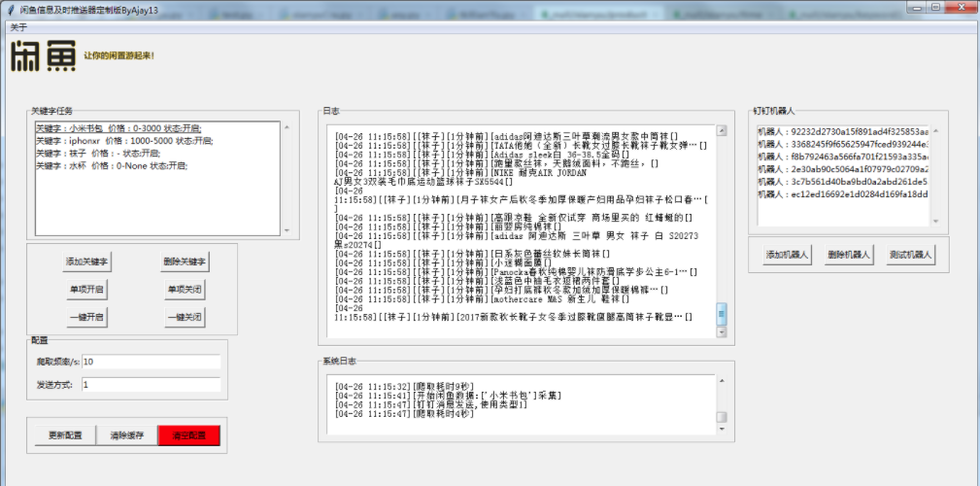Click robot list scroll up arrow
The width and height of the screenshot is (980, 486).
click(935, 130)
